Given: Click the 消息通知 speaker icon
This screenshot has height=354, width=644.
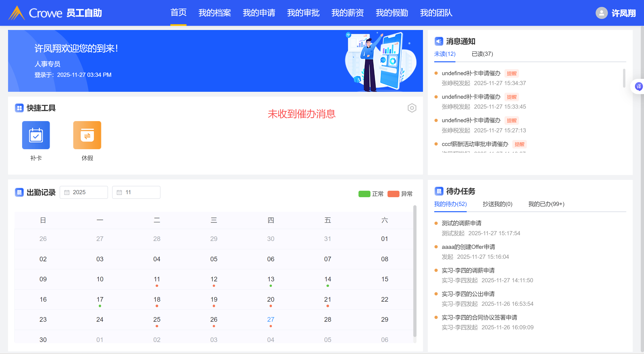Looking at the screenshot, I should [439, 41].
